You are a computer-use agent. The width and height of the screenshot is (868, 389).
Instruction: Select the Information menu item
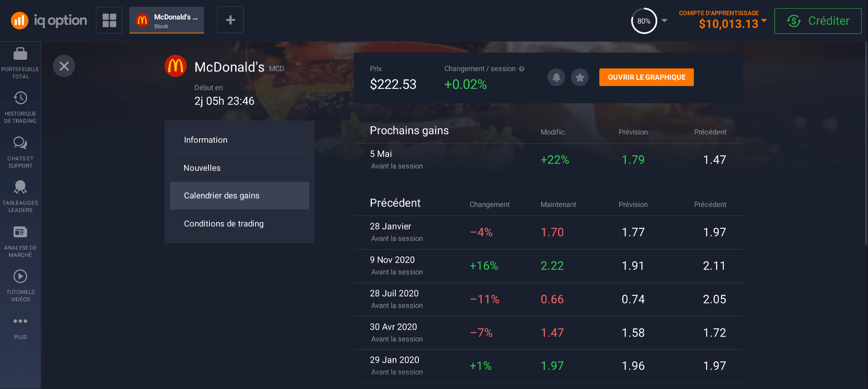[x=205, y=140]
